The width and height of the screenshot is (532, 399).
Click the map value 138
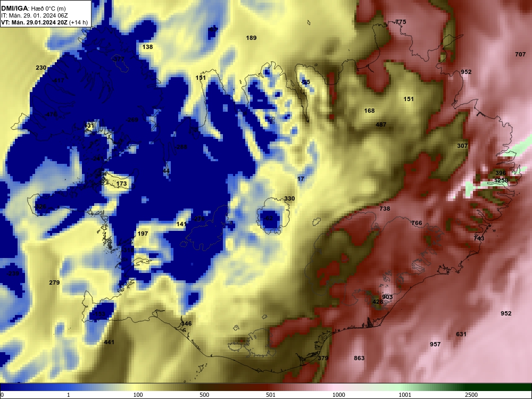coord(147,47)
